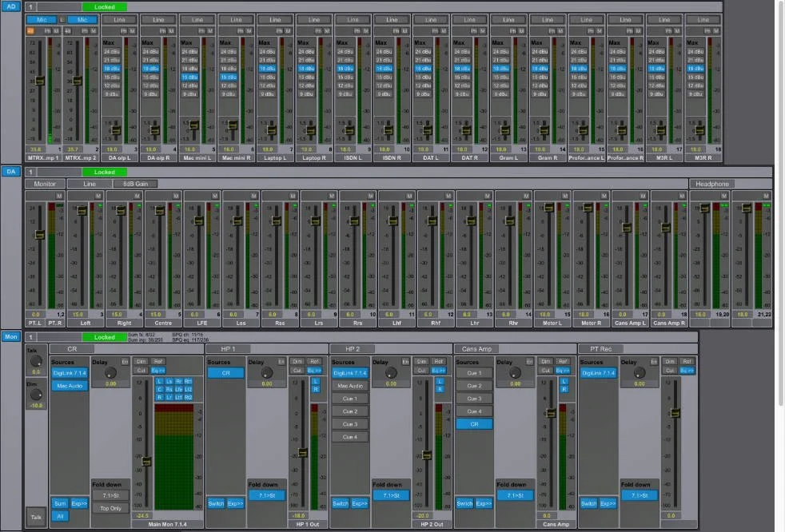The image size is (785, 532).
Task: Mute DA channel PT..L
Action: pyautogui.click(x=59, y=196)
